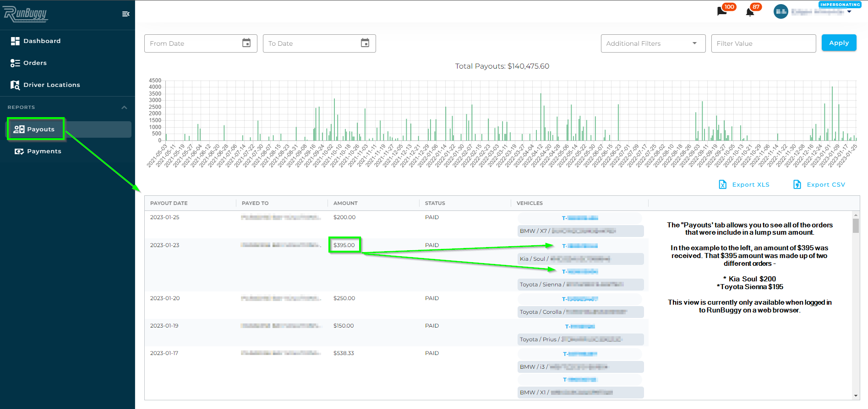The width and height of the screenshot is (868, 409).
Task: Click the table scrollbar down arrow
Action: coord(856,396)
